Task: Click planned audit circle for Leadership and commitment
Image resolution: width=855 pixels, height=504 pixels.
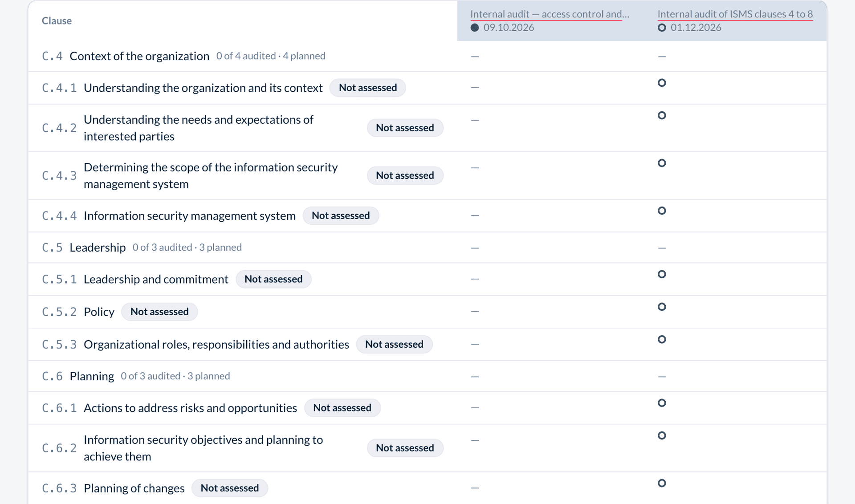Action: [662, 274]
